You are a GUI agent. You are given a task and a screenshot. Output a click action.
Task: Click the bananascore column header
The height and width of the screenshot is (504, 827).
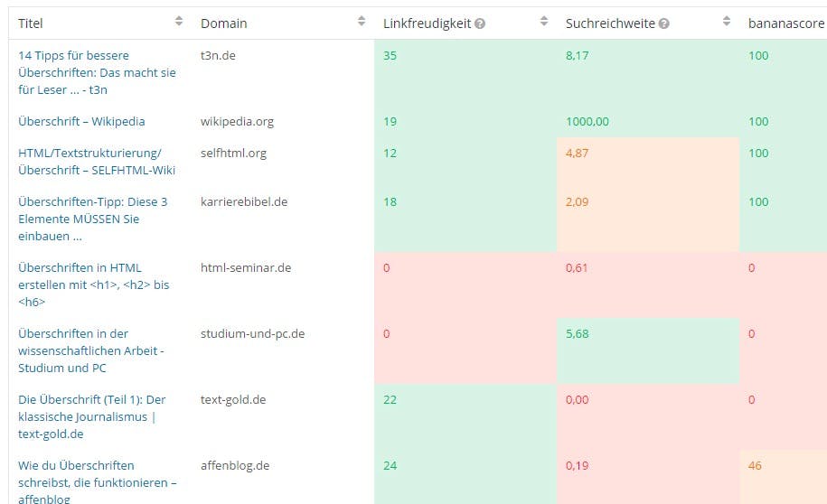(785, 23)
